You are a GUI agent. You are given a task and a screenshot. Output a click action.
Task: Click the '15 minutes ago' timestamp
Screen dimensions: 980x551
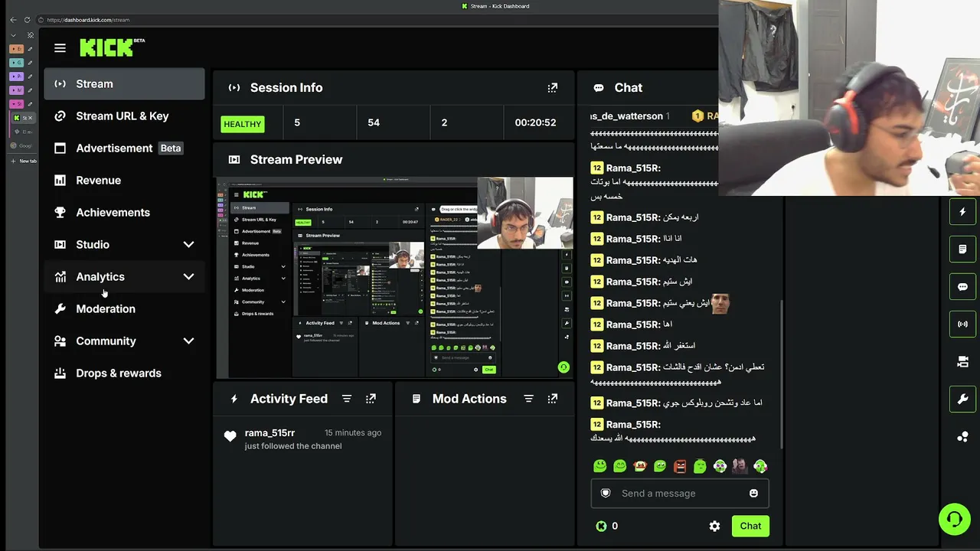(353, 433)
